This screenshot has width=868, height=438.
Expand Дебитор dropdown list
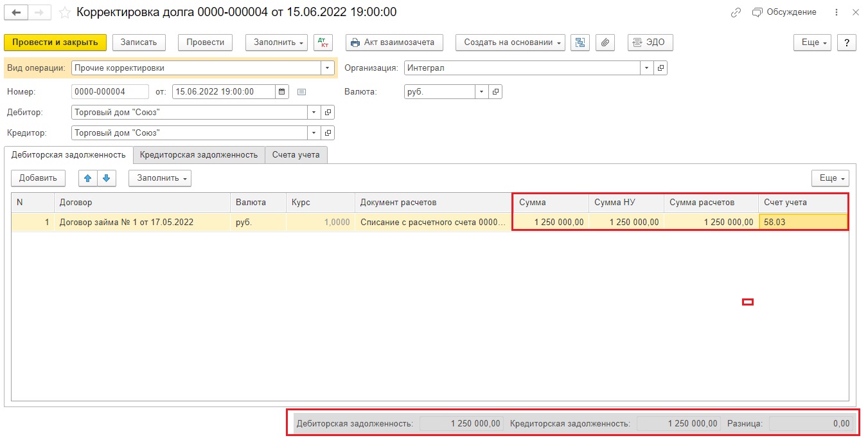(x=314, y=112)
